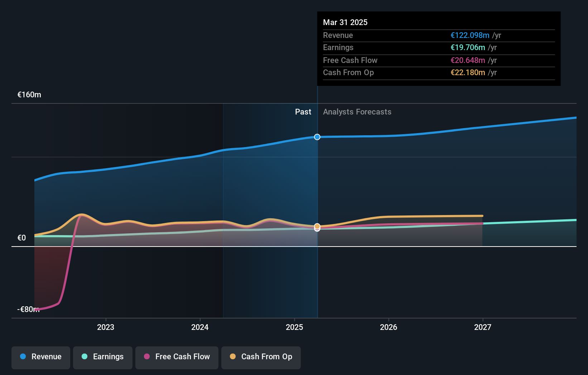Click the Cash From Op marker dot at Mar 2025

pos(317,227)
